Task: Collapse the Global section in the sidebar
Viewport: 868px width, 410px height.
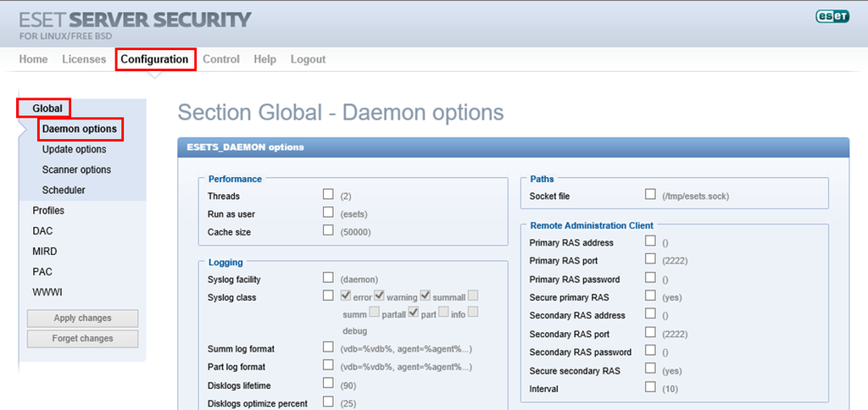Action: (x=47, y=108)
